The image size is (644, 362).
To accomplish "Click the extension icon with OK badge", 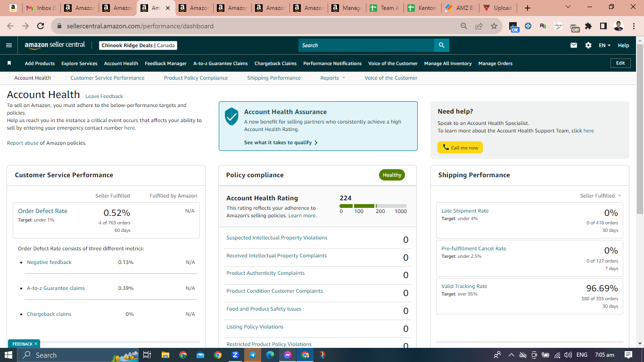I will [x=514, y=27].
